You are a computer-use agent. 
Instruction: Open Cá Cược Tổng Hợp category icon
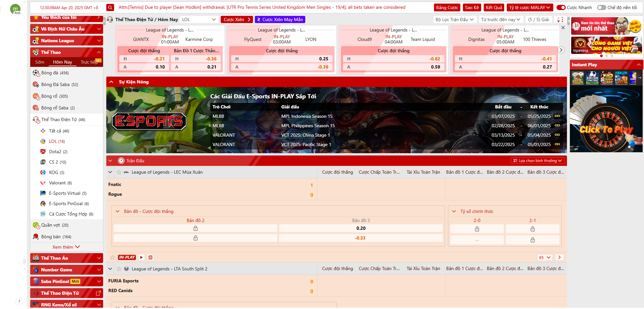pyautogui.click(x=43, y=214)
